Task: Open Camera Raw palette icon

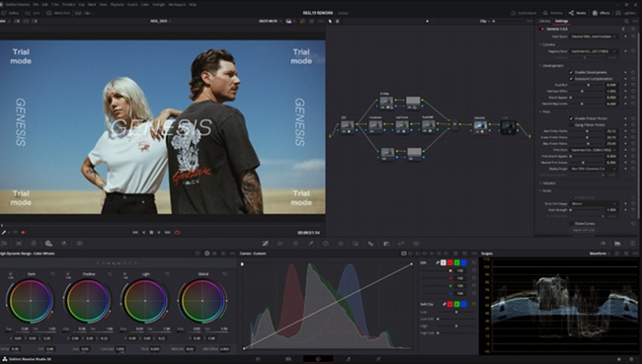Action: tap(4, 244)
